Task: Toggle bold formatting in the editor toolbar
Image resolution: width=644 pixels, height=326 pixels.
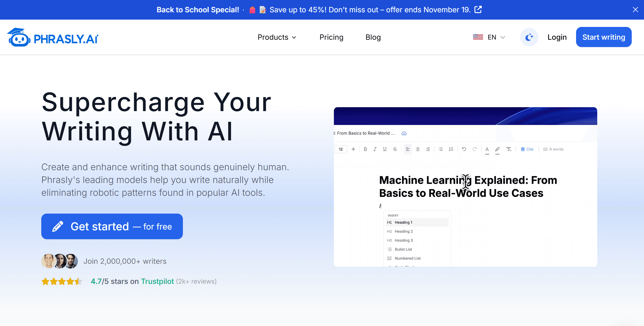Action: click(365, 149)
